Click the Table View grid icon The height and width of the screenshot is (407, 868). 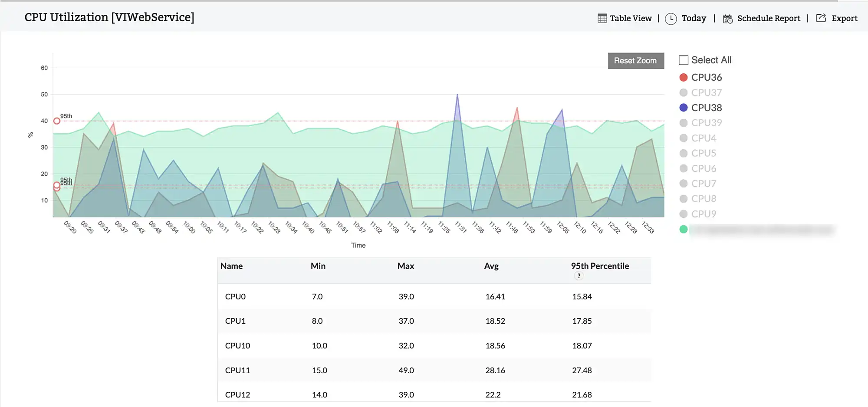coord(602,18)
